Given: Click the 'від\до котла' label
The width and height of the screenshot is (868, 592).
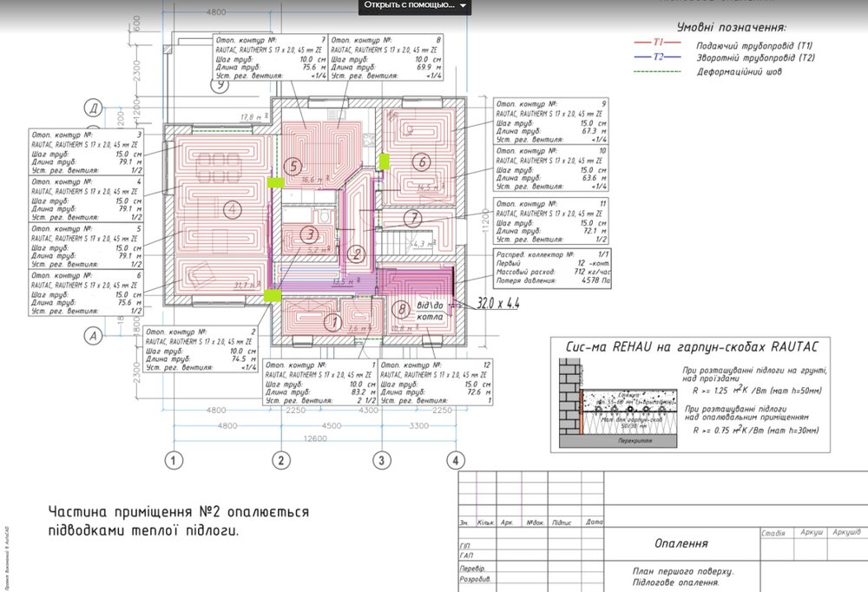Looking at the screenshot, I should 431,312.
